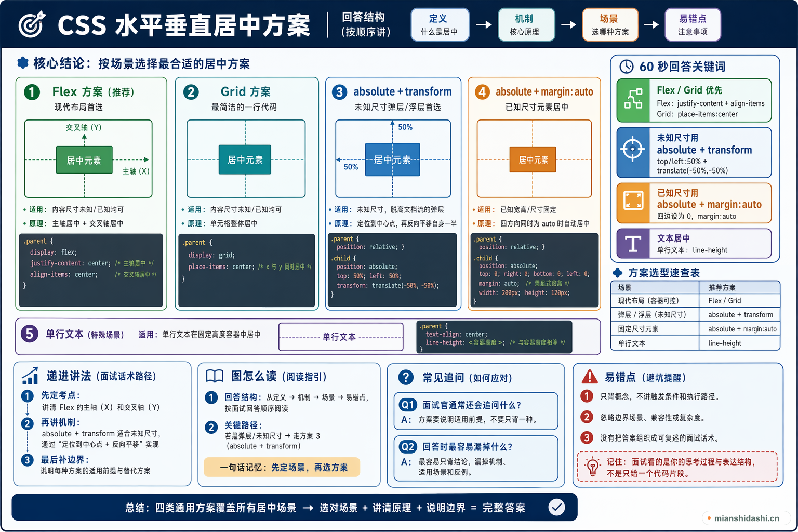The height and width of the screenshot is (532, 798).
Task: Click the Q1 badge in 常见追问
Action: pyautogui.click(x=408, y=405)
